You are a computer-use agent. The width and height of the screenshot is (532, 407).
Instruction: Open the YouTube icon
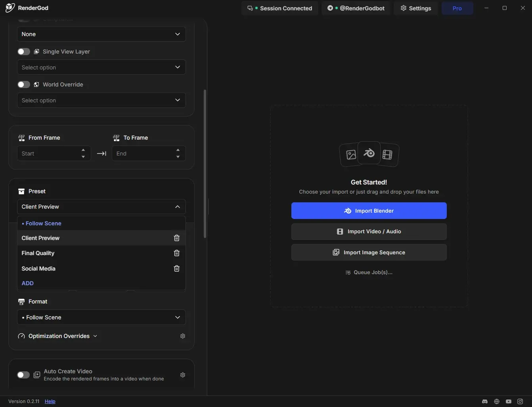coord(509,401)
